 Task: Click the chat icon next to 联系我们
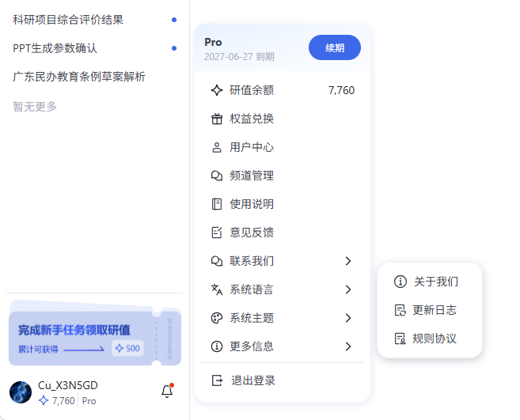pyautogui.click(x=217, y=261)
